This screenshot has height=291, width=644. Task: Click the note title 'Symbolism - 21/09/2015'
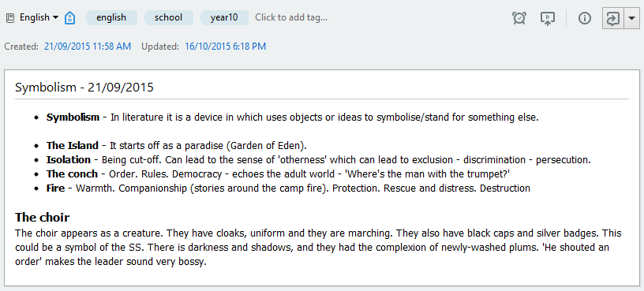(84, 88)
